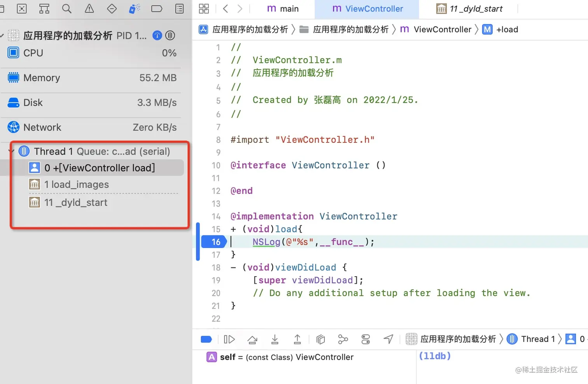
Task: Continue program execution
Action: point(229,339)
